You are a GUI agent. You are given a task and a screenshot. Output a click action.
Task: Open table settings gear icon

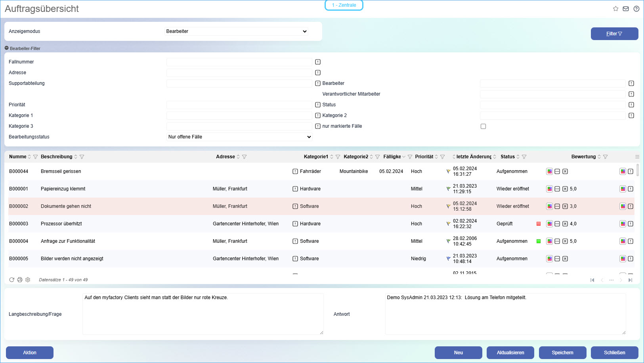coord(28,280)
